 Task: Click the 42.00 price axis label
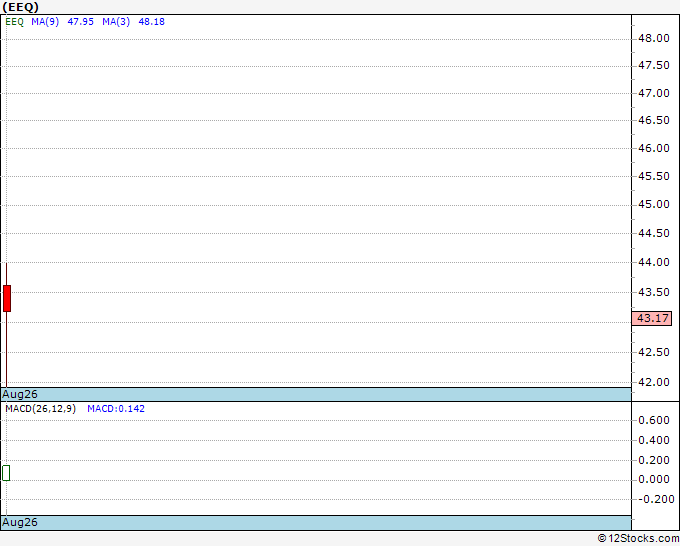click(x=654, y=382)
